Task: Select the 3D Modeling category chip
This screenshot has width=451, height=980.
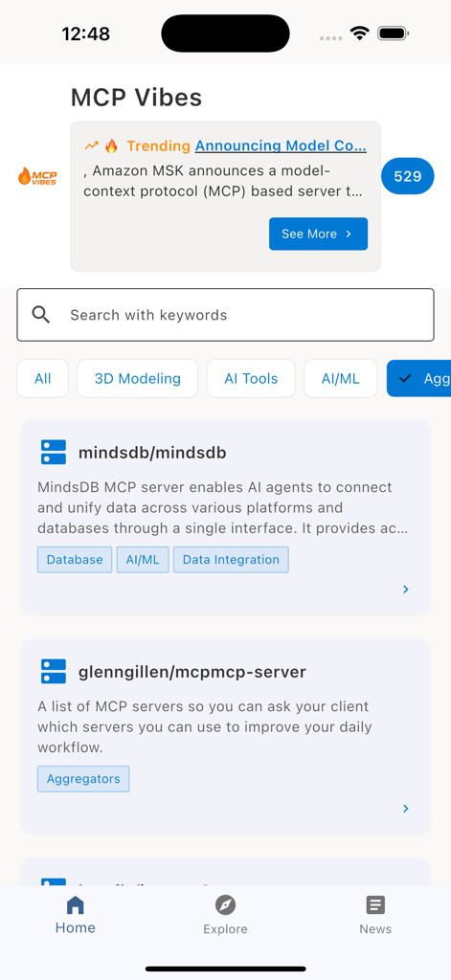Action: click(x=138, y=378)
